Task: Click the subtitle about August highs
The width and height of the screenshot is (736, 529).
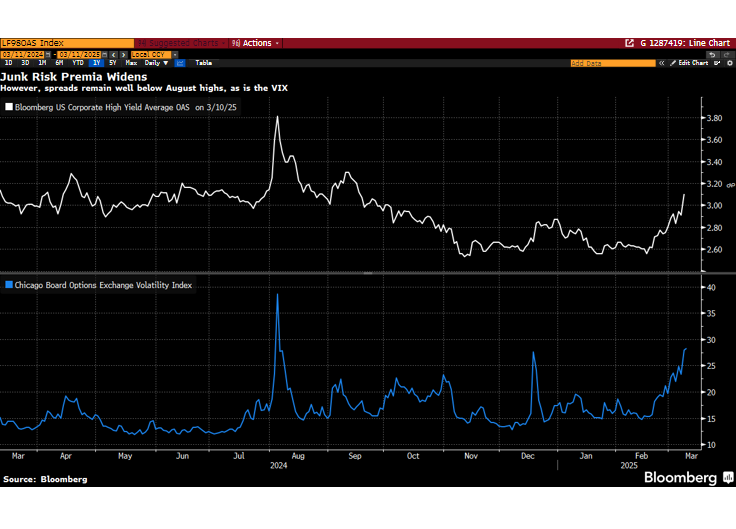Action: [x=144, y=88]
